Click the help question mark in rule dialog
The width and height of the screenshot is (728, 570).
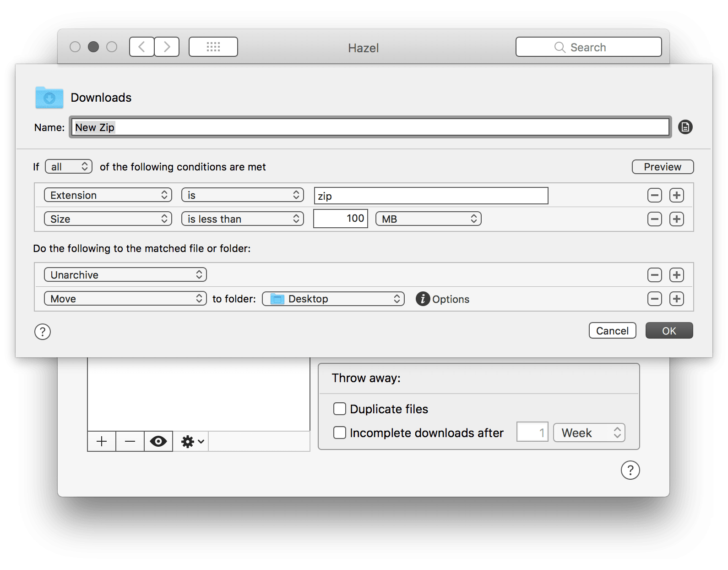point(43,331)
